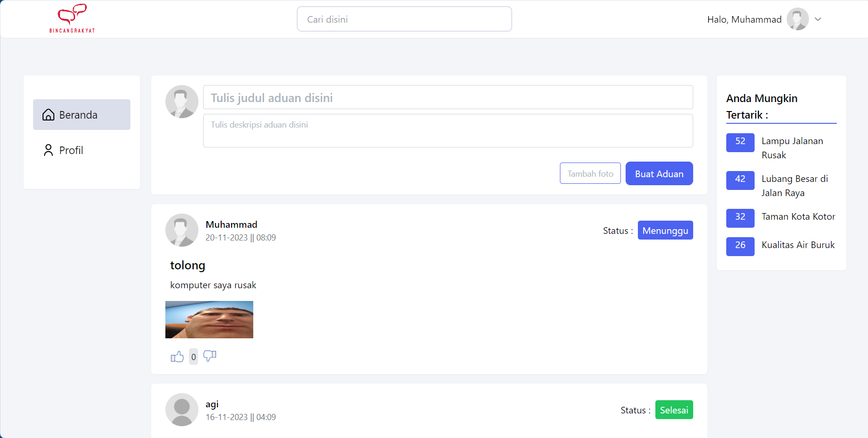Click the Beranda home icon

48,115
